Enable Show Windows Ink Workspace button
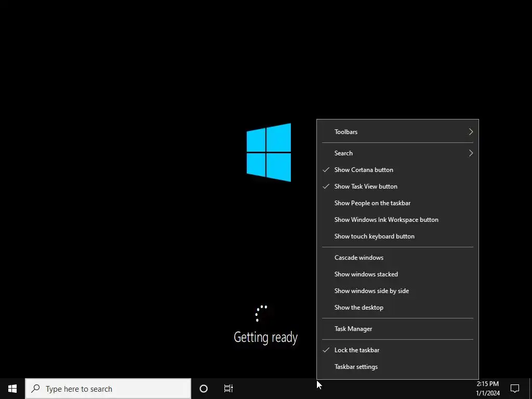Screen dimensions: 532x399 pyautogui.click(x=397, y=220)
